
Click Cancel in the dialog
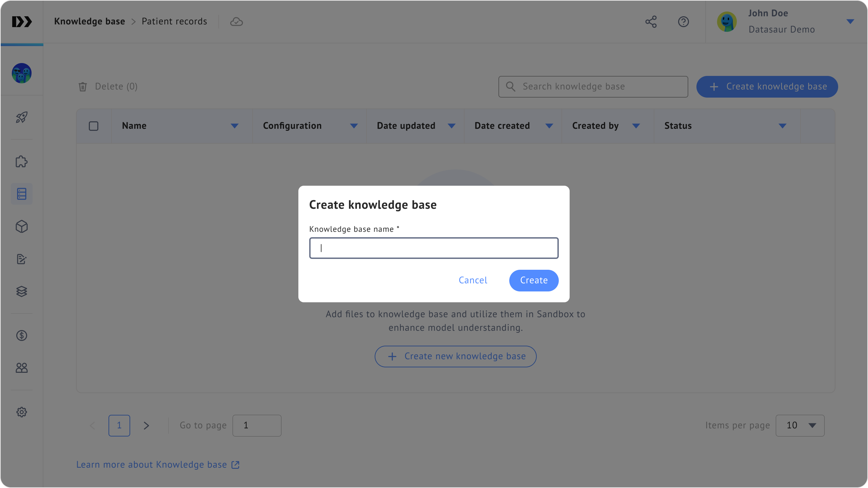point(473,280)
